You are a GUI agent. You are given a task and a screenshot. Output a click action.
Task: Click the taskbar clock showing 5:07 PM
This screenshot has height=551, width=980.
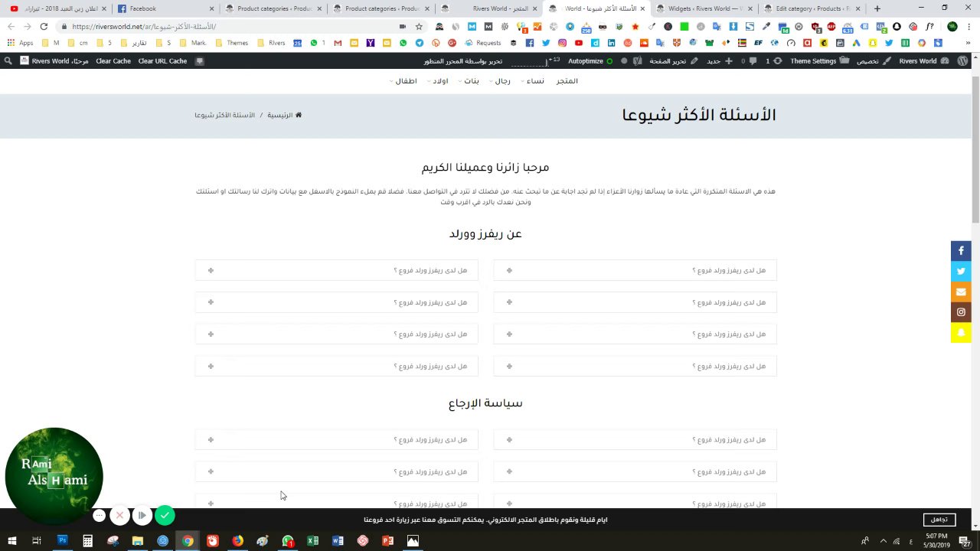click(936, 540)
